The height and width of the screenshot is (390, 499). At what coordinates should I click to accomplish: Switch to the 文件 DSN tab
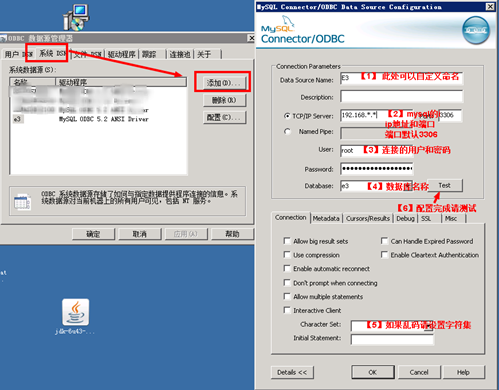tap(87, 54)
